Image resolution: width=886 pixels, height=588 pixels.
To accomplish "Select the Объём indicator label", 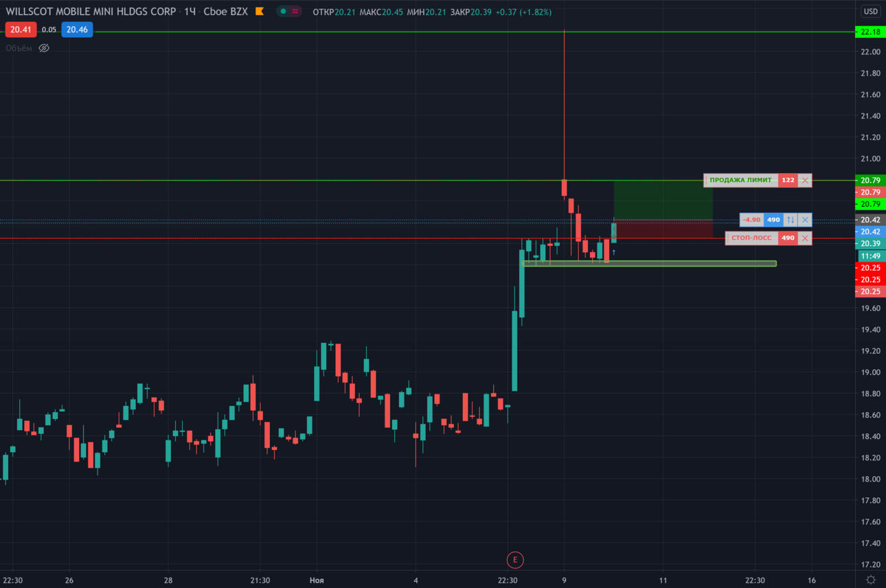I will pyautogui.click(x=19, y=48).
